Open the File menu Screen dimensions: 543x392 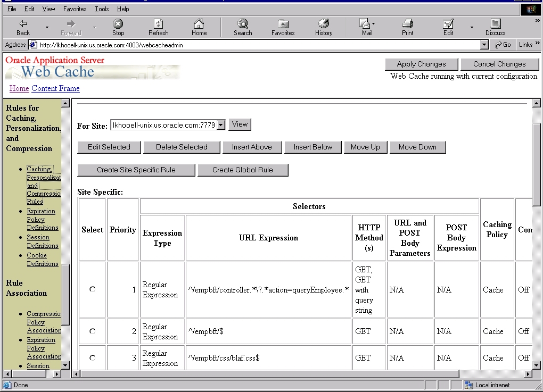[x=12, y=9]
